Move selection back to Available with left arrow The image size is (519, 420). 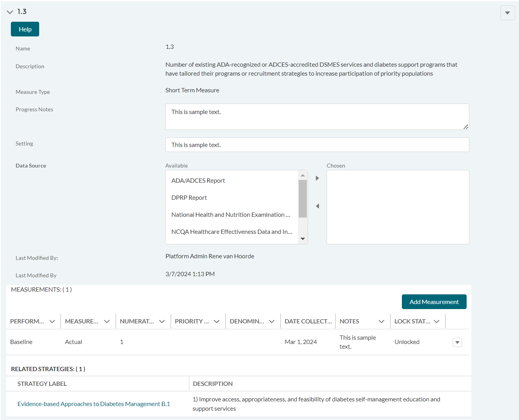(x=317, y=206)
